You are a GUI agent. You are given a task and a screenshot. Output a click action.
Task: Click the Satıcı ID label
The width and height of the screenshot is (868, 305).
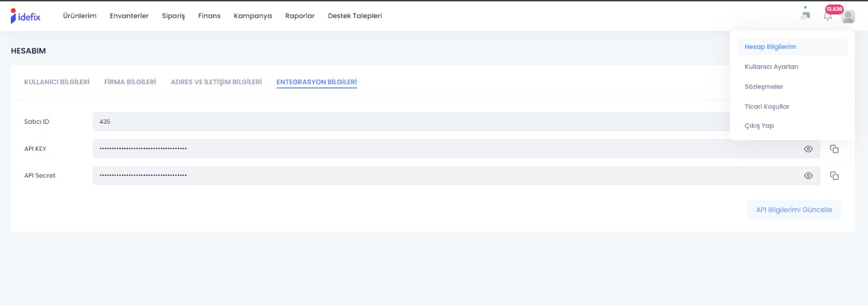click(x=36, y=122)
